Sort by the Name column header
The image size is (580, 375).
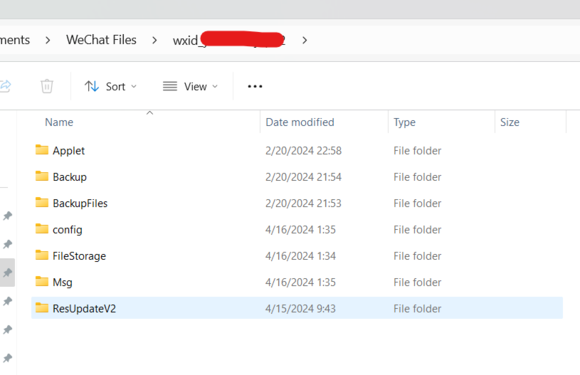tap(59, 122)
